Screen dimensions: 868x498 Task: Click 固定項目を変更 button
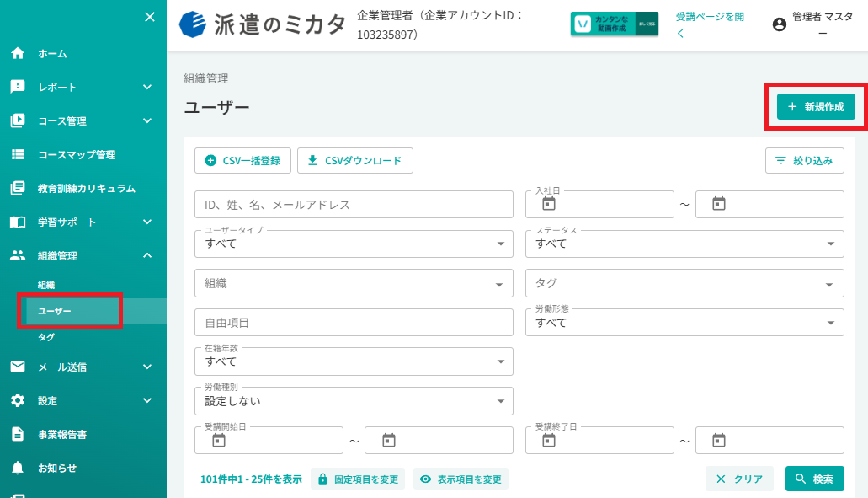click(x=358, y=479)
